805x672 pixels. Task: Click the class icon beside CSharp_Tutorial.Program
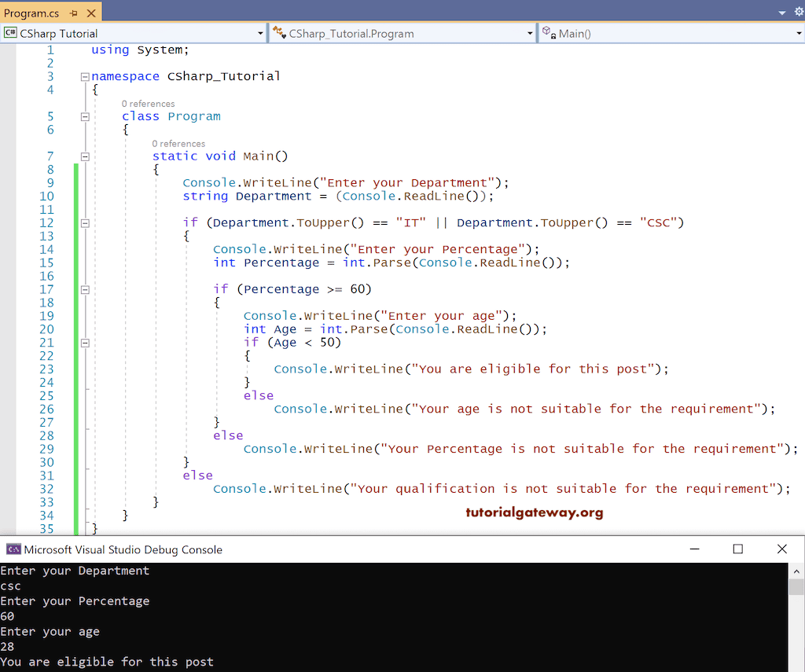279,33
